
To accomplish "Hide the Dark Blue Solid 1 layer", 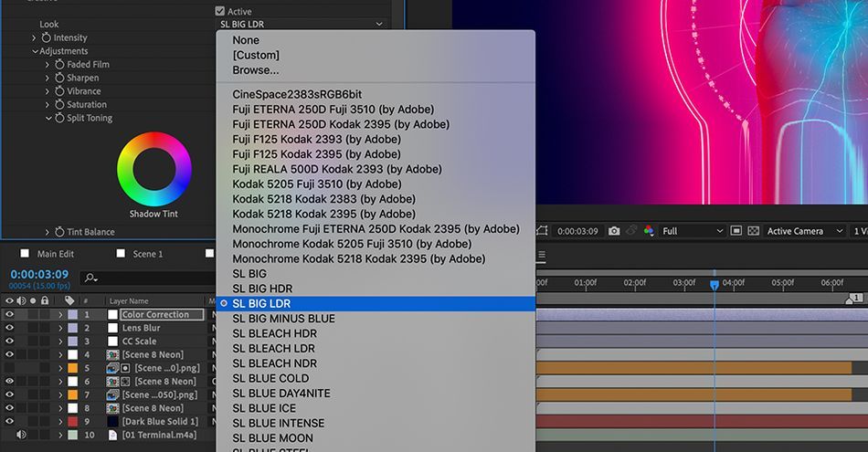I will coord(9,422).
